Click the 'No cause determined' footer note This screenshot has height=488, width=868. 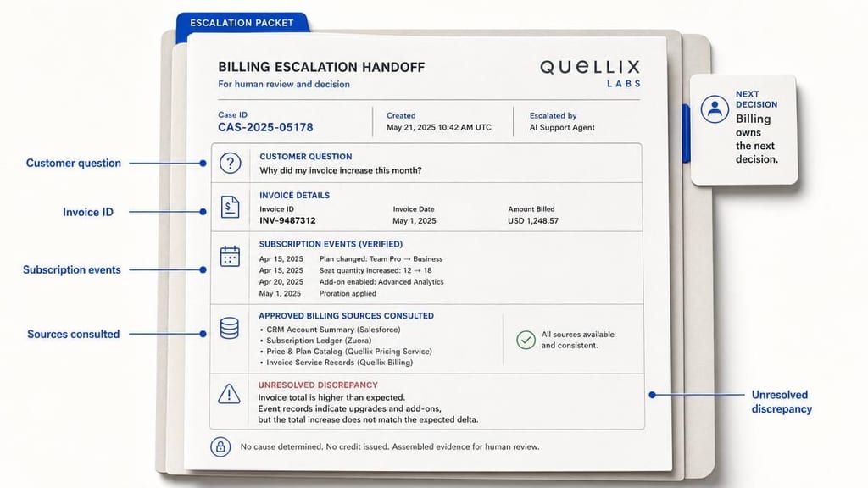click(390, 446)
